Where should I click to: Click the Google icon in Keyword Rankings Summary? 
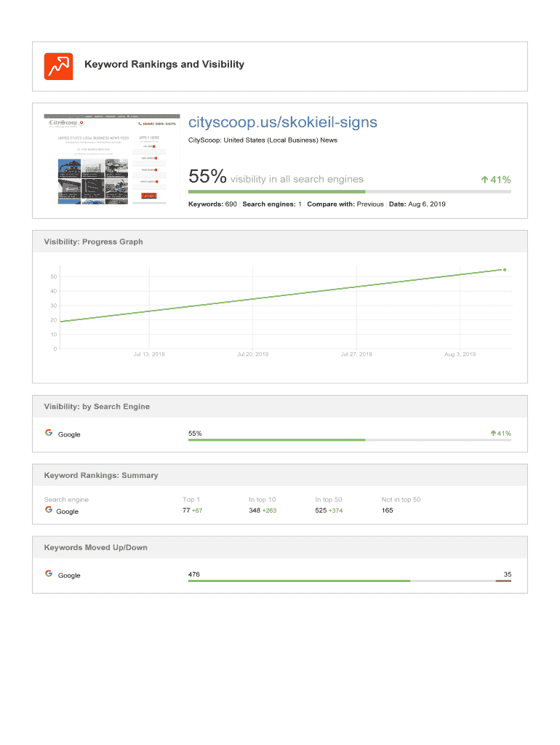coord(49,510)
